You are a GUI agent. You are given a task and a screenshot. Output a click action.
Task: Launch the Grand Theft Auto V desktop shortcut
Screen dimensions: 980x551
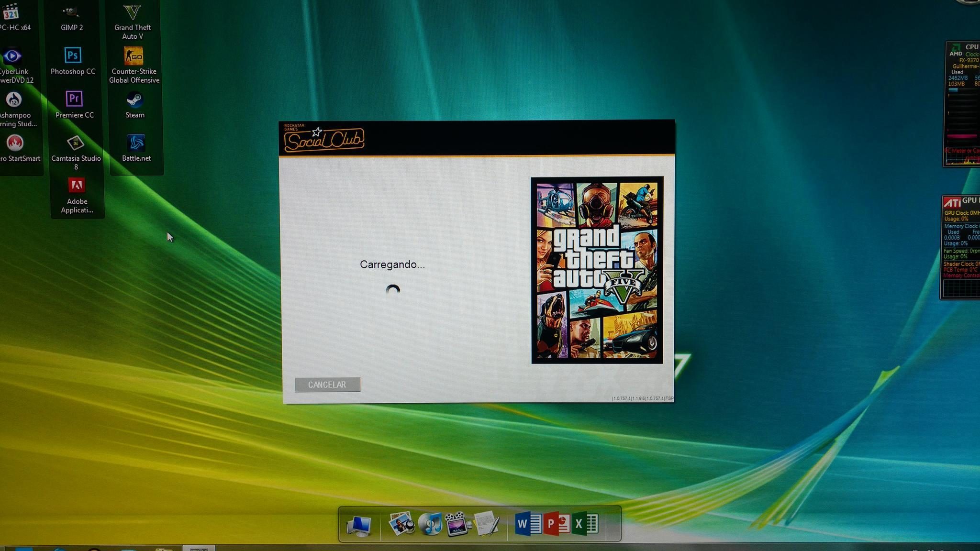(x=133, y=22)
